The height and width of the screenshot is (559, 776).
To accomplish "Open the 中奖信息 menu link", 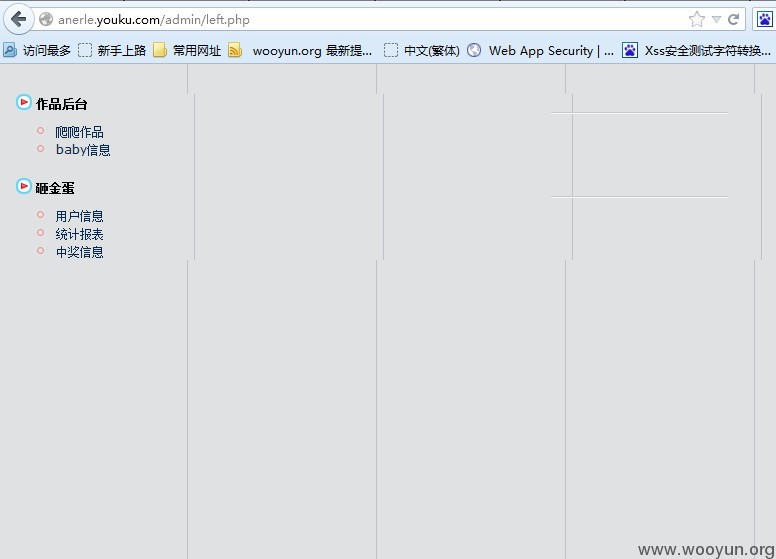I will 79,252.
